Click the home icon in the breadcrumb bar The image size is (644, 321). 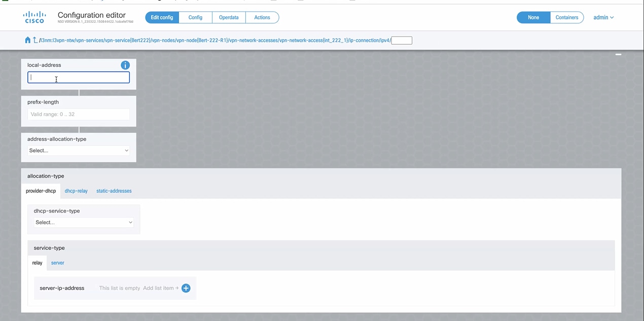point(28,40)
